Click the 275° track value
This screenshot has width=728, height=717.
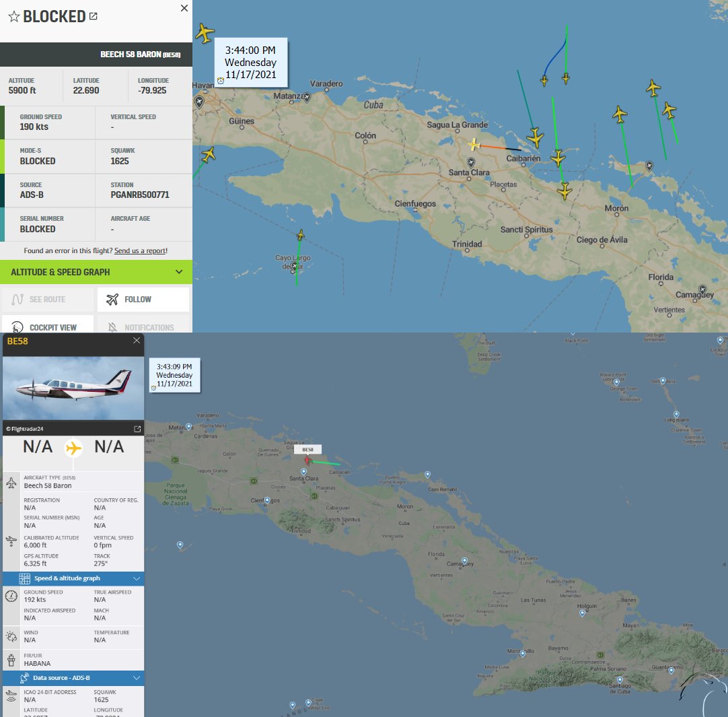(101, 564)
